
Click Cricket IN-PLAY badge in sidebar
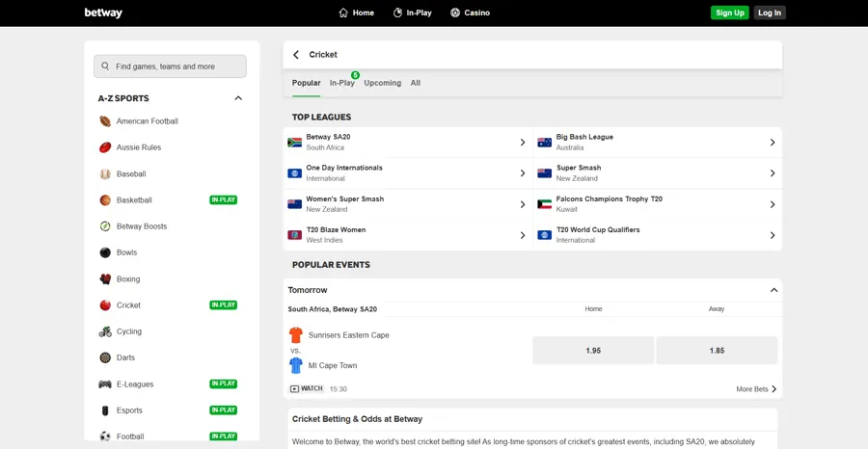(223, 305)
